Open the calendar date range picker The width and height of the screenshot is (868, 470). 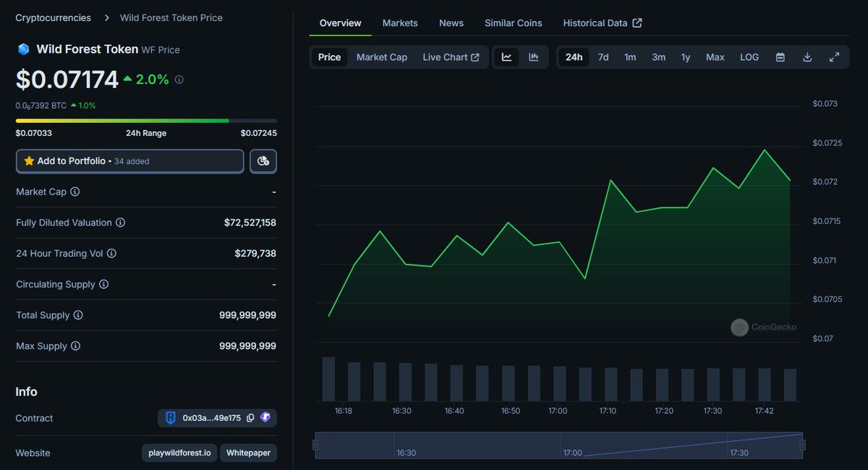click(780, 57)
